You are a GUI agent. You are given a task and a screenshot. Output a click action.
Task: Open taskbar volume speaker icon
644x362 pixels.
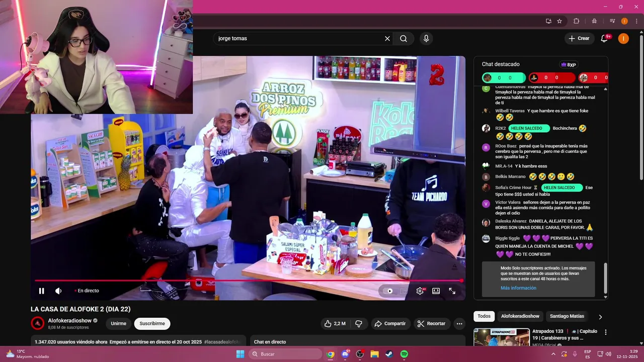pyautogui.click(x=608, y=354)
